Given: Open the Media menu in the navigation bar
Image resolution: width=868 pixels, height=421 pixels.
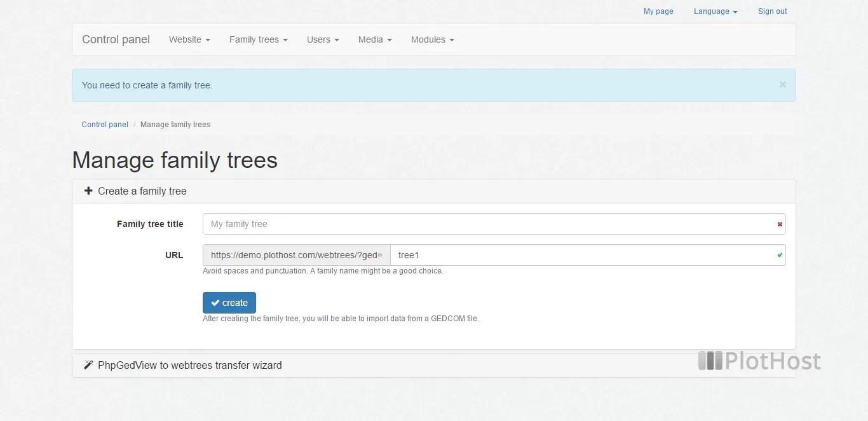Looking at the screenshot, I should pyautogui.click(x=374, y=39).
